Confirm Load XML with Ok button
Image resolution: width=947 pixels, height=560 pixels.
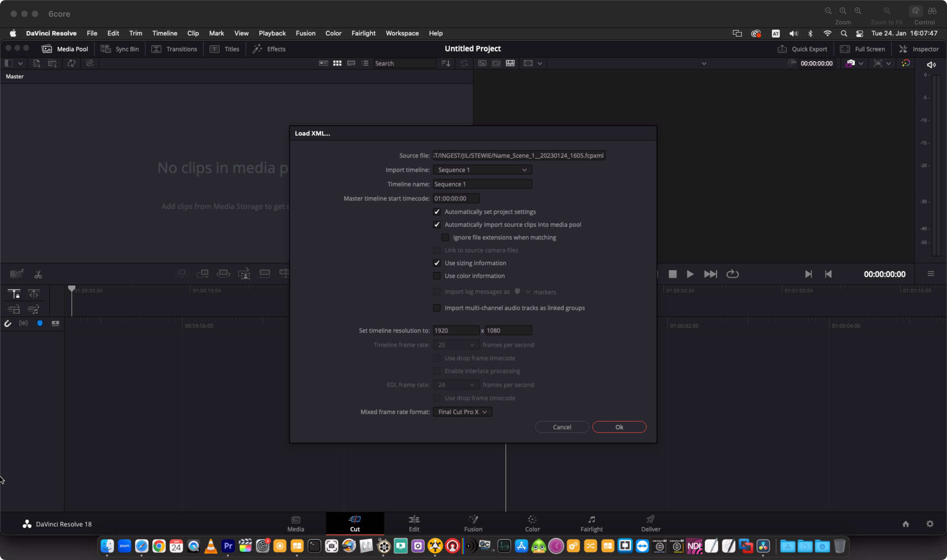pos(619,427)
